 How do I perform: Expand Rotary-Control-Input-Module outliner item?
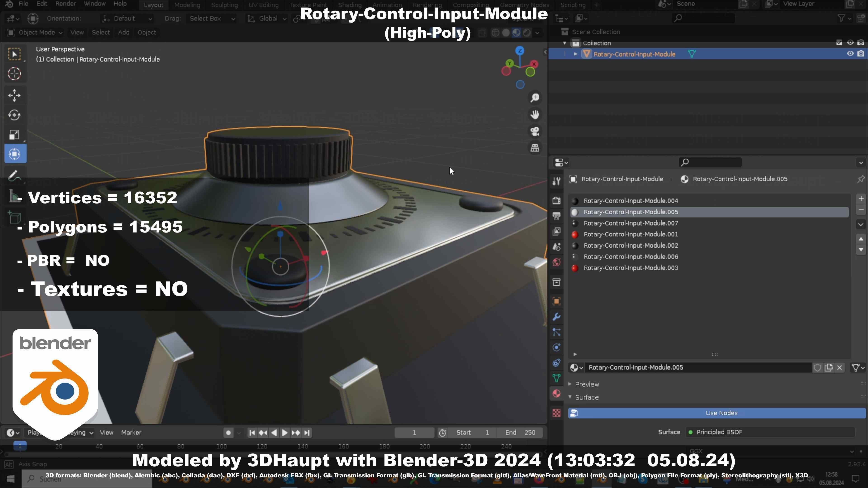click(x=576, y=54)
